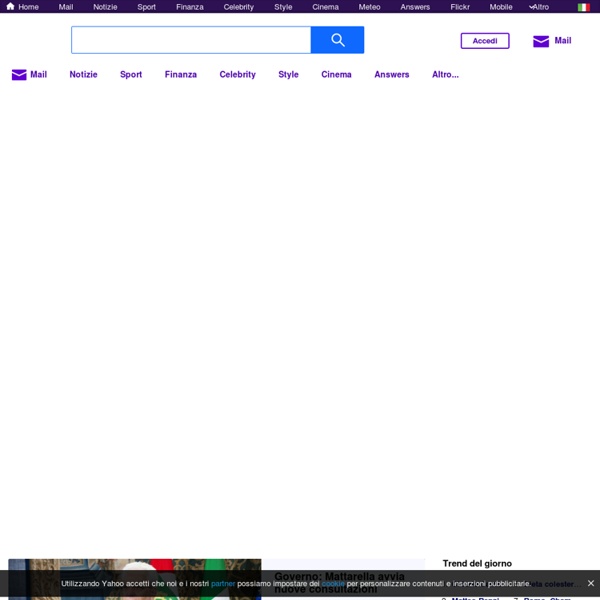Click the envelope icon in the secondary navigation

[x=19, y=75]
